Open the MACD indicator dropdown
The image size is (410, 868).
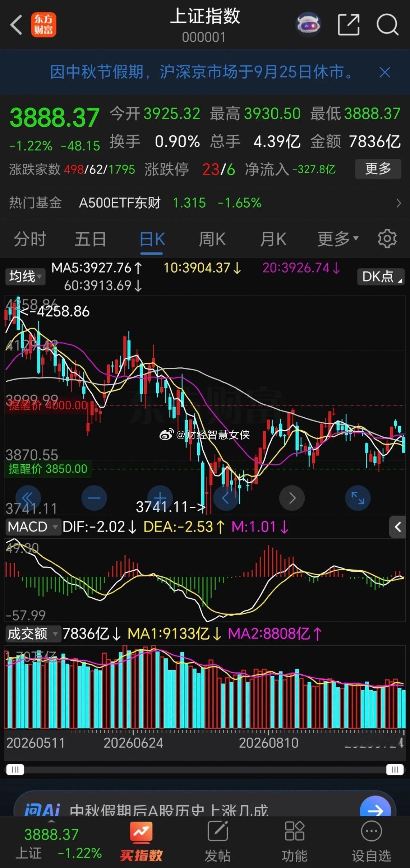point(32,527)
